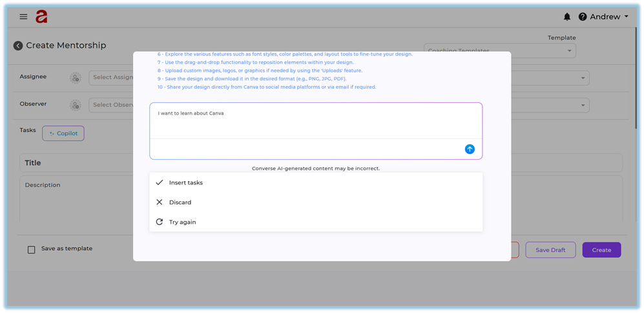Open the hamburger navigation menu
644x313 pixels.
pos(24,17)
